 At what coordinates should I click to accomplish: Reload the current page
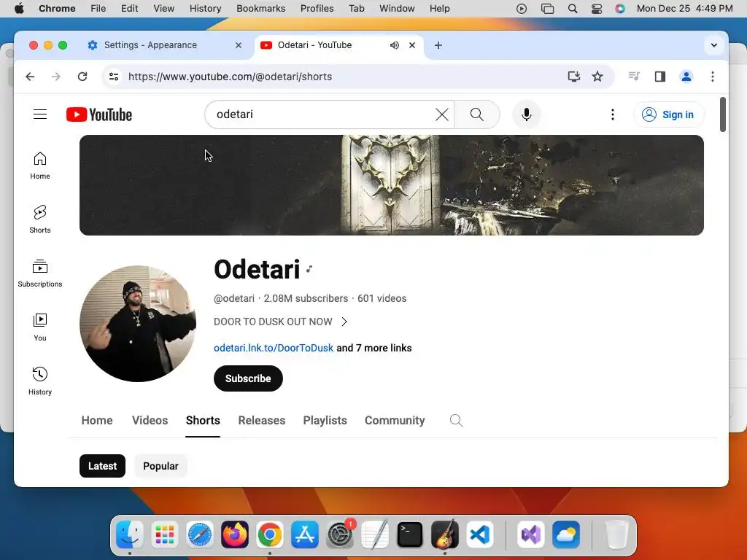pos(82,77)
